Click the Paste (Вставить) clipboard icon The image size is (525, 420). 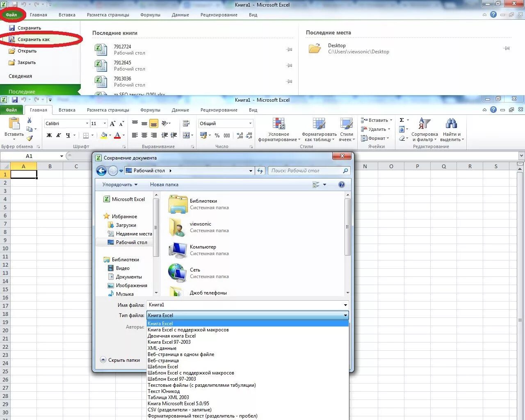(x=14, y=124)
